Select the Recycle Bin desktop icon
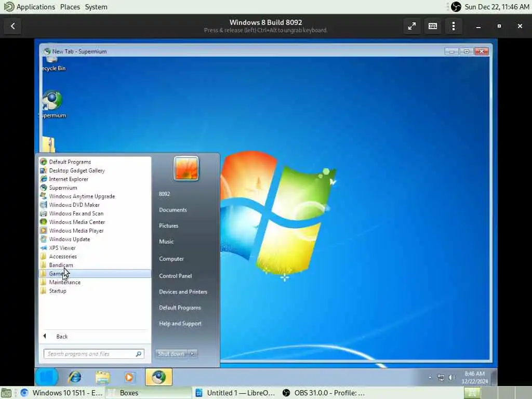532x399 pixels. coord(54,64)
